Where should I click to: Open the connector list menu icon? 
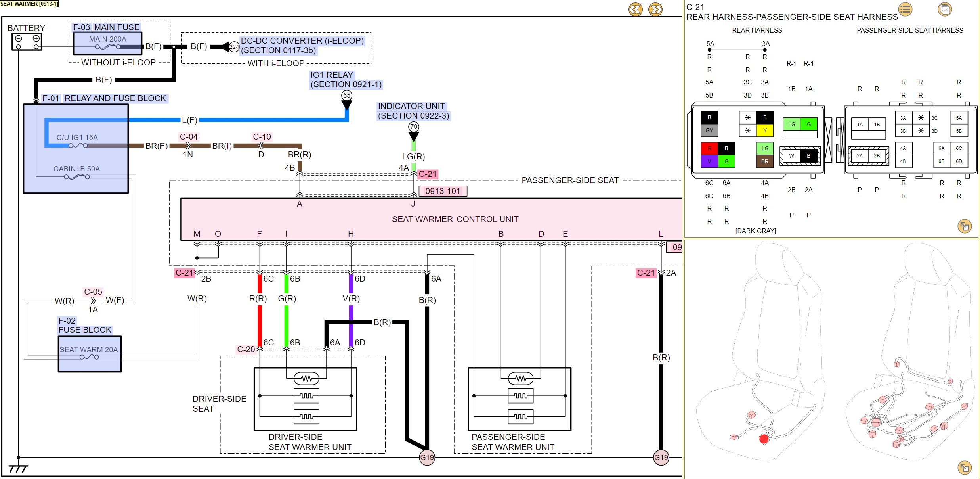tap(905, 10)
